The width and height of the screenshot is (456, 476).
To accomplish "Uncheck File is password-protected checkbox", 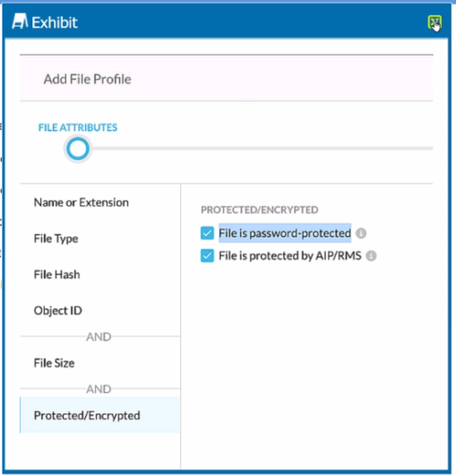I will 207,233.
